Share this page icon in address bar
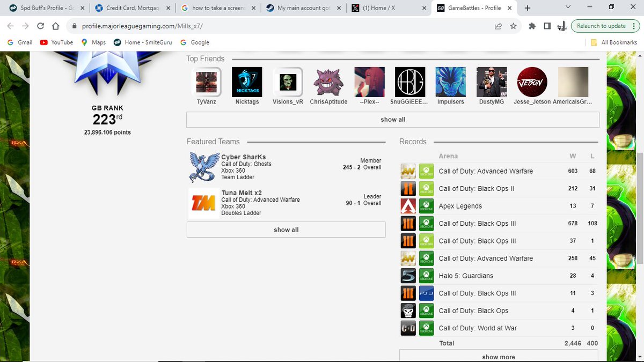This screenshot has width=644, height=362. coord(498,26)
